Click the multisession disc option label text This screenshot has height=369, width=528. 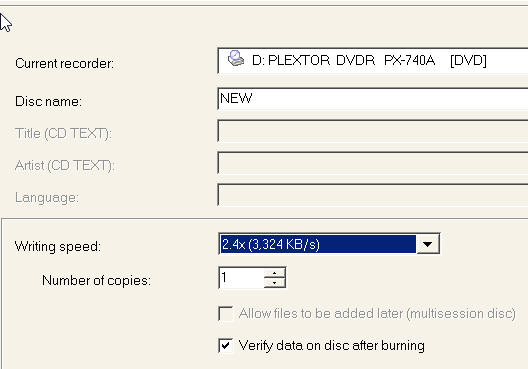tap(377, 314)
